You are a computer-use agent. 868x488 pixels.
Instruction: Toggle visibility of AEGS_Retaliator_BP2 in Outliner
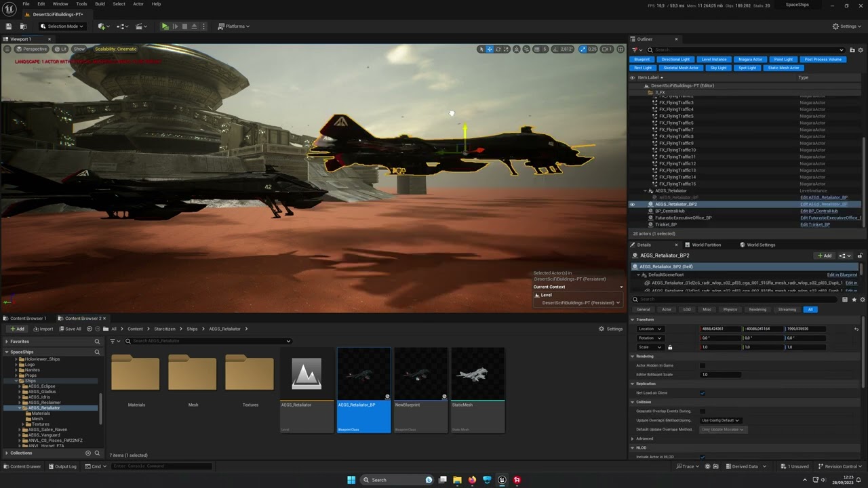pyautogui.click(x=633, y=204)
